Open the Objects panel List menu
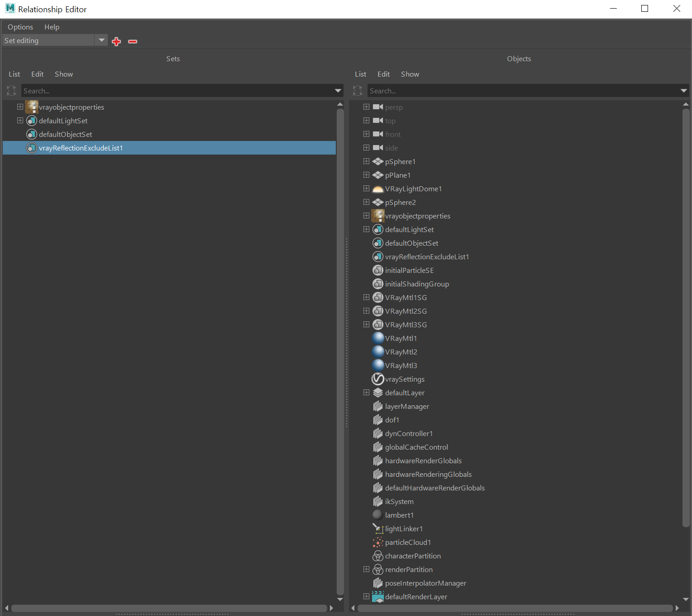The height and width of the screenshot is (616, 692). coord(361,74)
